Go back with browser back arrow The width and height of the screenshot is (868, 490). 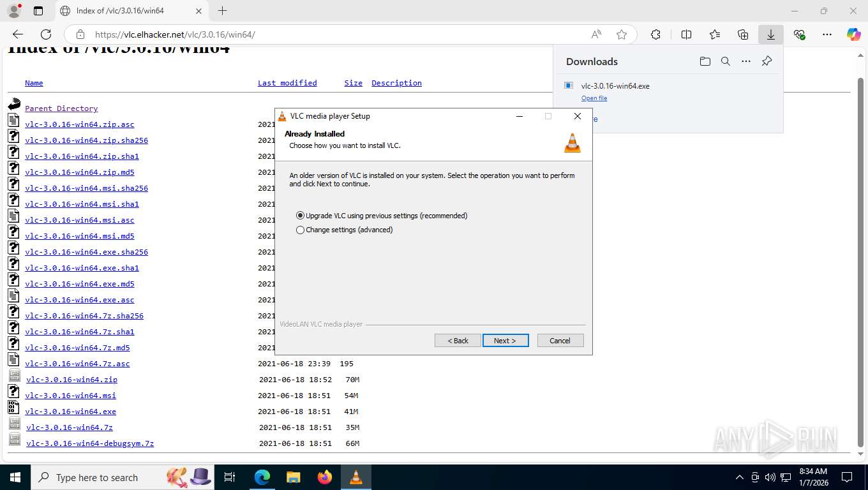[18, 34]
